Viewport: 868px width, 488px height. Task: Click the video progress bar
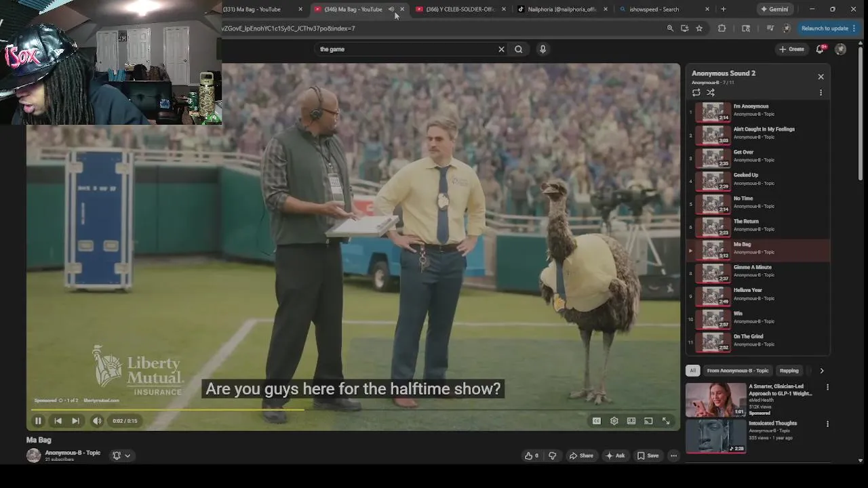point(353,409)
